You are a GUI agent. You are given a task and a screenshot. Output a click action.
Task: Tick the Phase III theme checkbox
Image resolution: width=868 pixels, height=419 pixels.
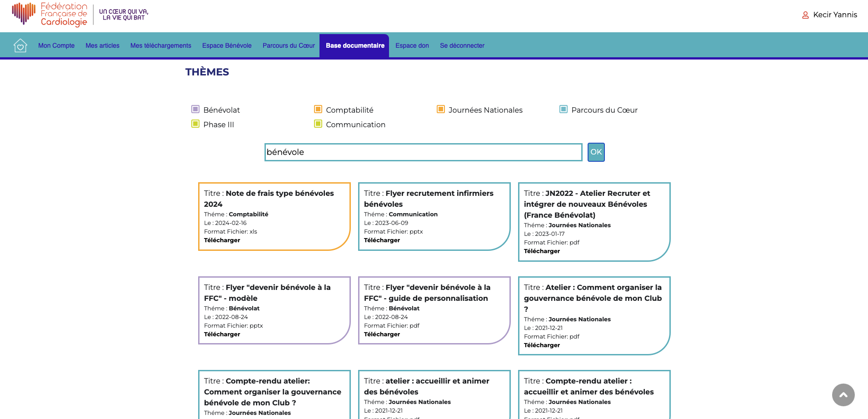point(195,124)
